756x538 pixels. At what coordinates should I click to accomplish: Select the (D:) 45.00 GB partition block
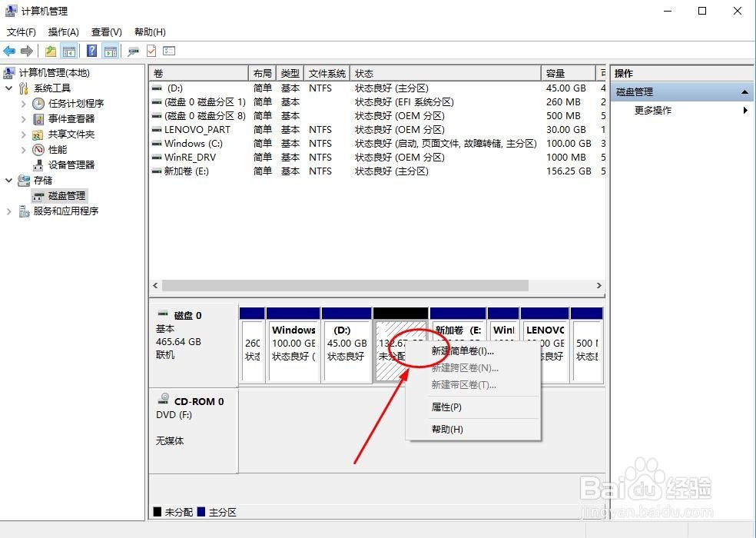[x=346, y=345]
